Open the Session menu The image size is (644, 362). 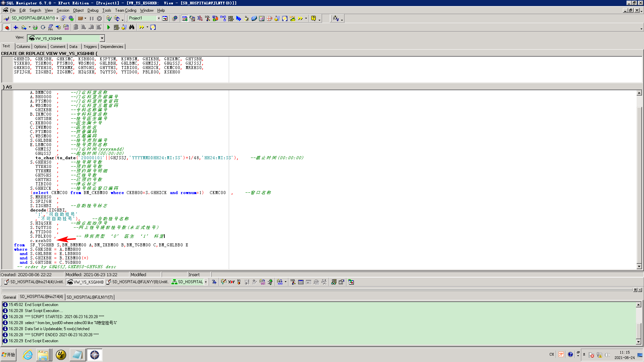pos(63,10)
